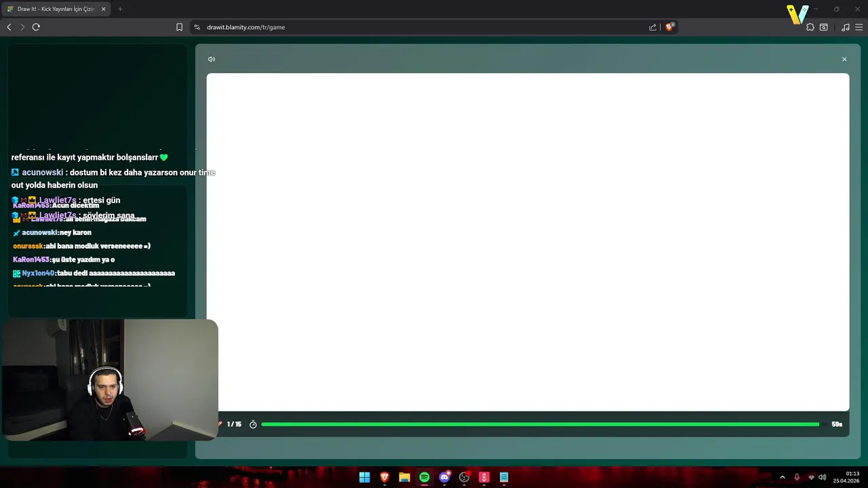Click the Lawliet7s 'ertesi gün' message
868x488 pixels.
tap(66, 200)
